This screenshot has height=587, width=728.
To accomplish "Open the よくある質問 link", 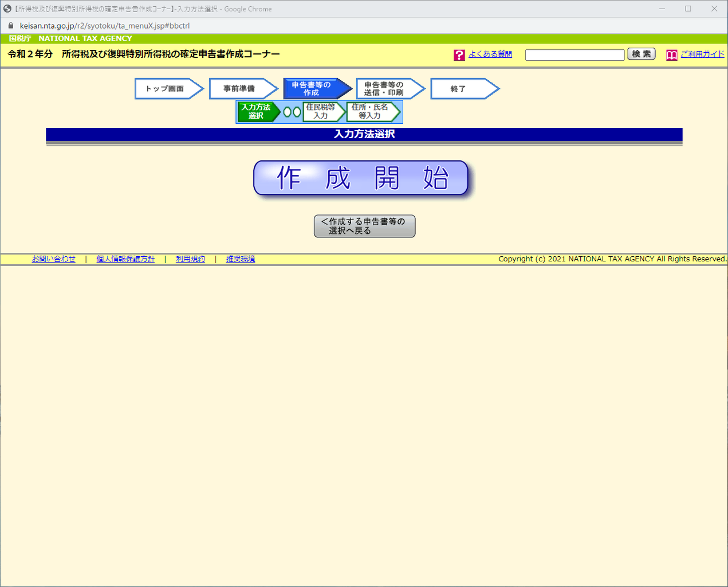I will pos(490,54).
